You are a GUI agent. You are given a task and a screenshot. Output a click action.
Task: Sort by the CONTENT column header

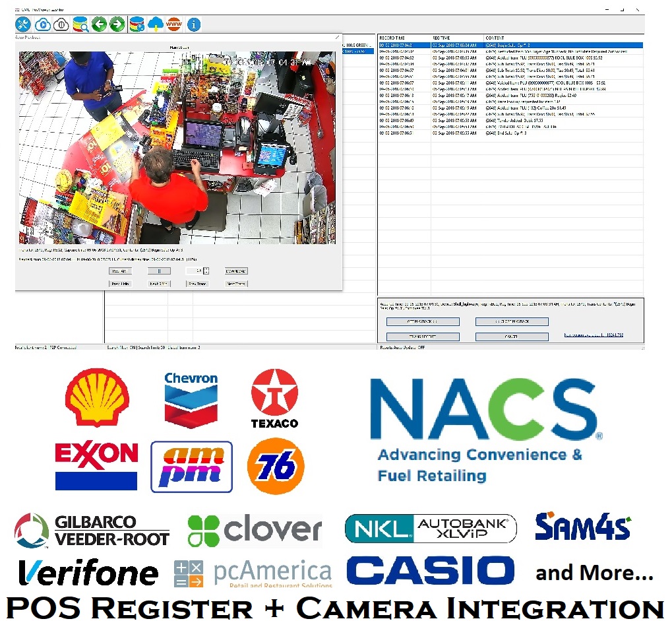495,38
